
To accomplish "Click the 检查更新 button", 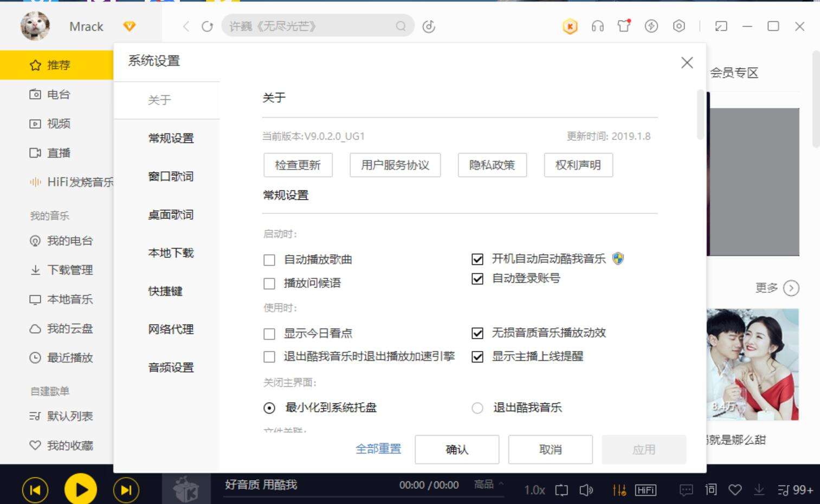I will [298, 165].
